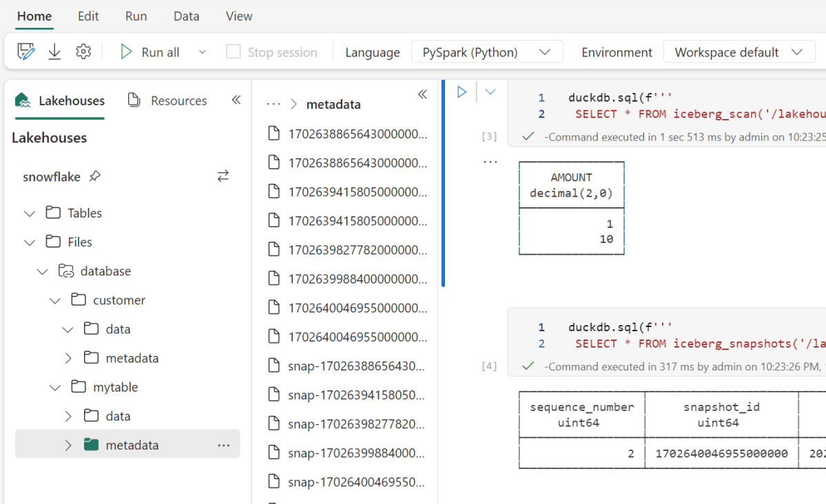Click the download icon in toolbar

(54, 52)
